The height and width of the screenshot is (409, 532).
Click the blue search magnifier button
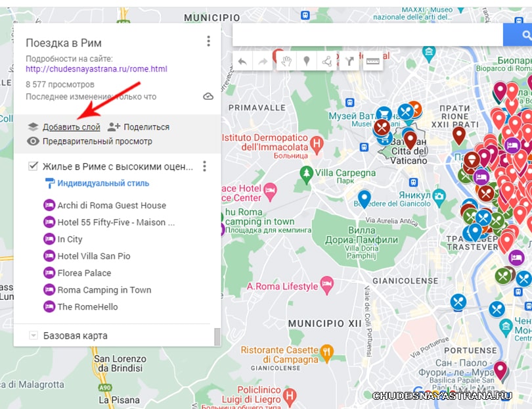coord(526,35)
